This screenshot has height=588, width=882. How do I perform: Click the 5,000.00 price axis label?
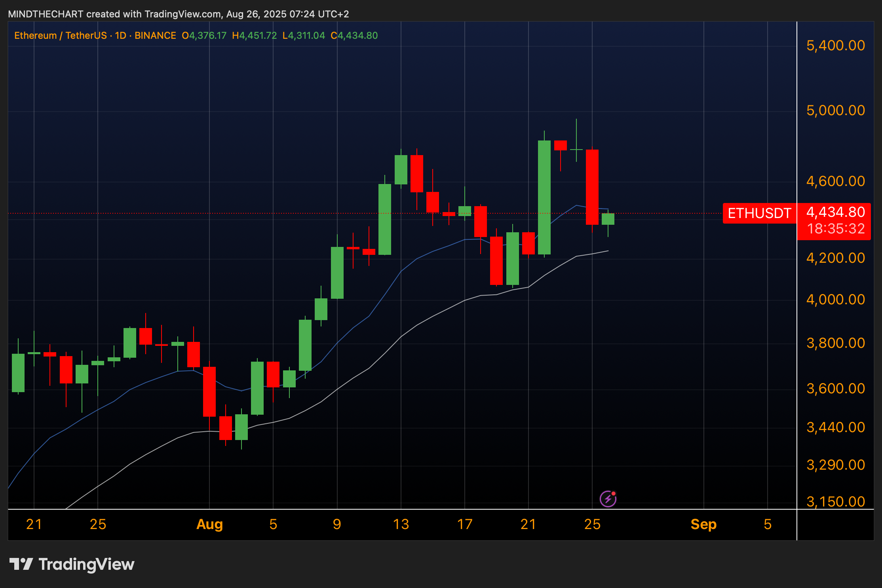coord(835,110)
